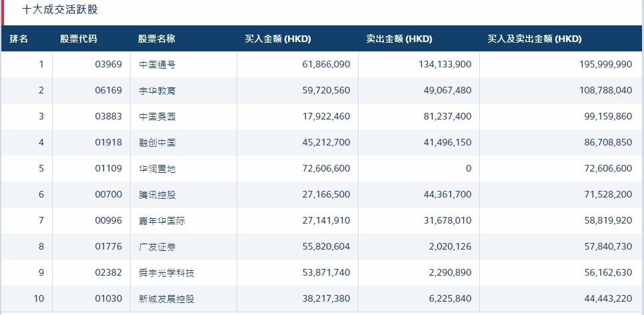This screenshot has height=315, width=644.
Task: Click the 买入及卖出金额 (HKD) header
Action: pyautogui.click(x=535, y=39)
